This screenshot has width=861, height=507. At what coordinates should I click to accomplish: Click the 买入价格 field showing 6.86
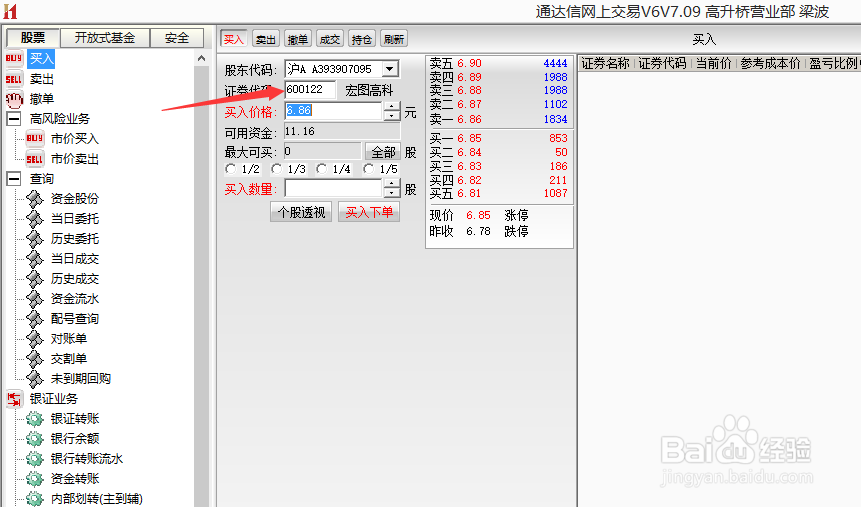tap(333, 111)
